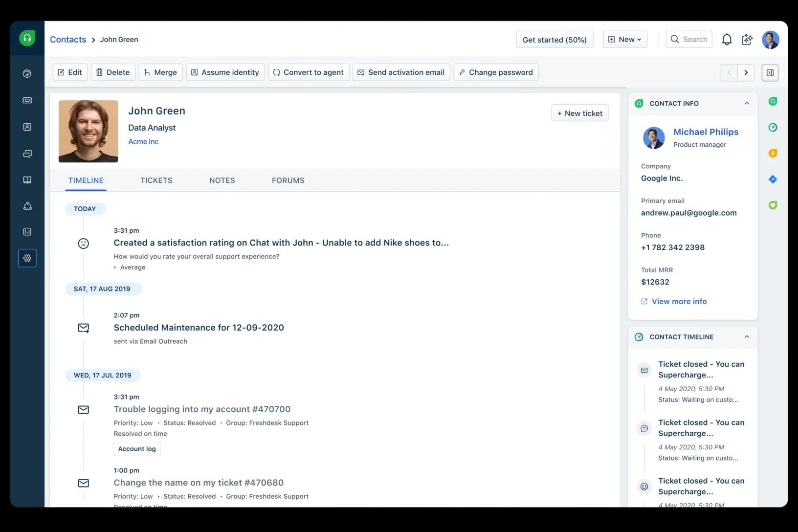Collapse the Contact Timeline panel
Viewport: 798px width, 532px height.
[x=747, y=337]
